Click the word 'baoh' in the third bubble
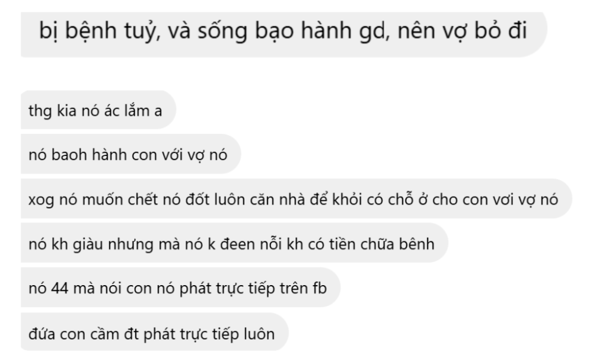This screenshot has height=364, width=593. point(69,155)
